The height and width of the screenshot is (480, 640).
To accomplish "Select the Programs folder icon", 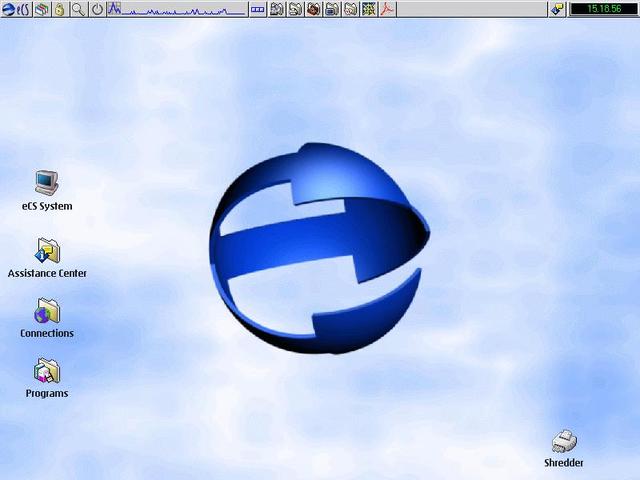I will tap(47, 370).
